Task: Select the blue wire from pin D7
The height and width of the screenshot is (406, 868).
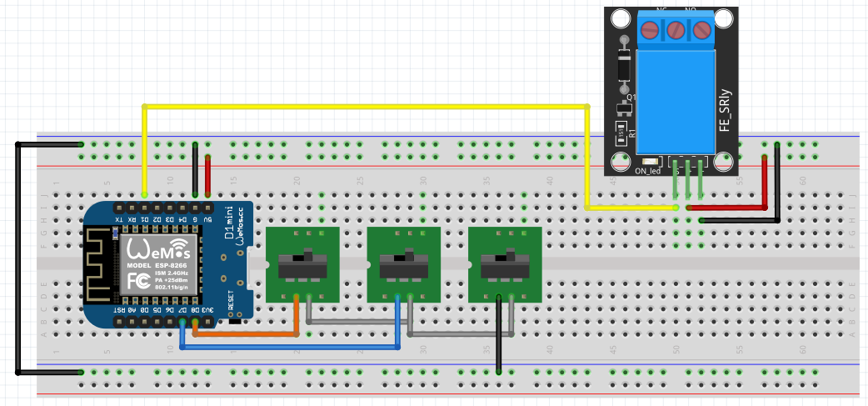Action: click(292, 347)
